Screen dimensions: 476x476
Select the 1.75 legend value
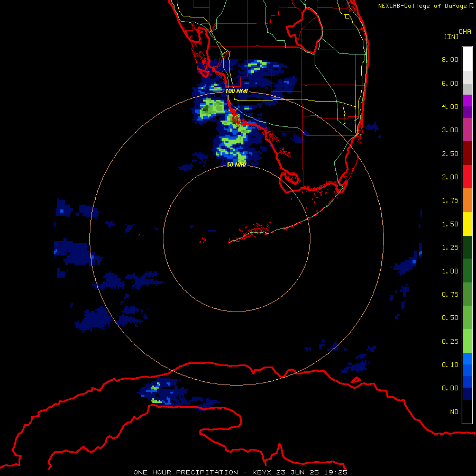coord(450,200)
